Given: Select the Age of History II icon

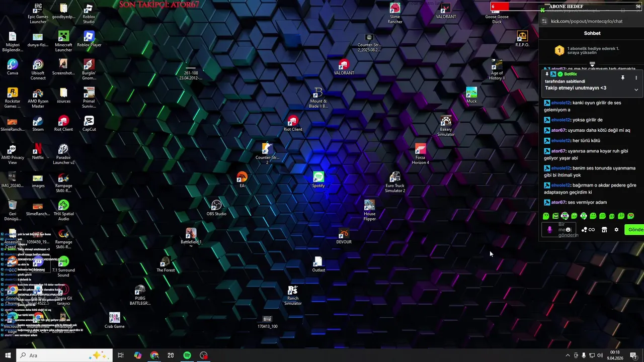Looking at the screenshot, I should click(x=497, y=69).
